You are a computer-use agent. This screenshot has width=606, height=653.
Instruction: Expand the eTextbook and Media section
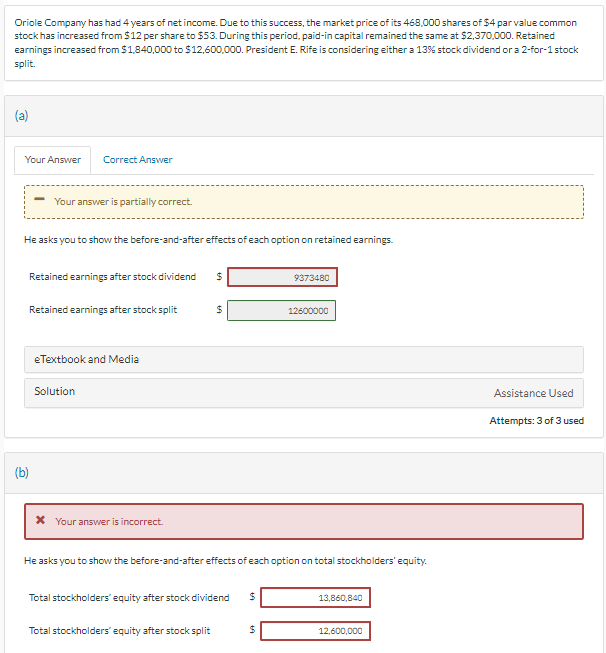[303, 359]
